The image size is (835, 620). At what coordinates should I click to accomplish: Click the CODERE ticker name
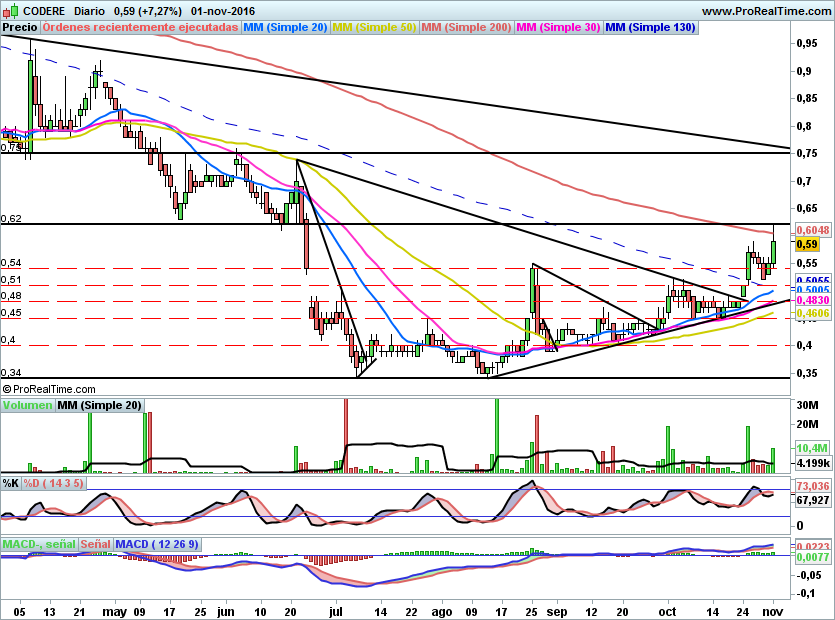tap(44, 11)
